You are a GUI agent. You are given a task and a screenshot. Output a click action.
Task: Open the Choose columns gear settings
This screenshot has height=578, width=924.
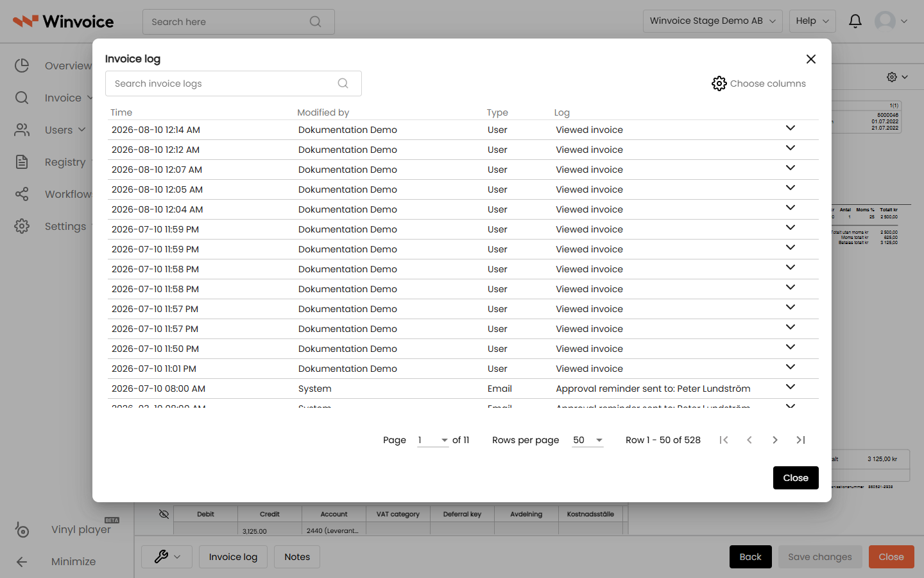[x=758, y=83]
